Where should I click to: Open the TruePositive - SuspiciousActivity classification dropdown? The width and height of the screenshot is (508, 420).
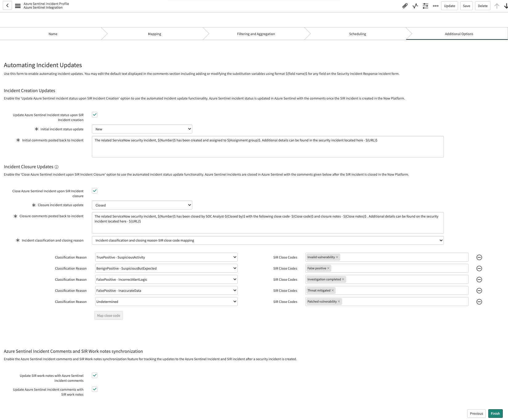tap(166, 257)
